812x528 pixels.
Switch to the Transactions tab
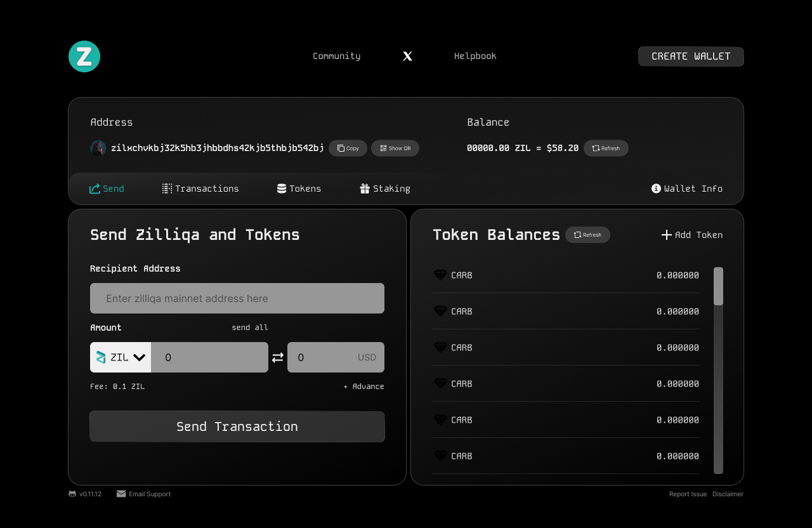[200, 188]
